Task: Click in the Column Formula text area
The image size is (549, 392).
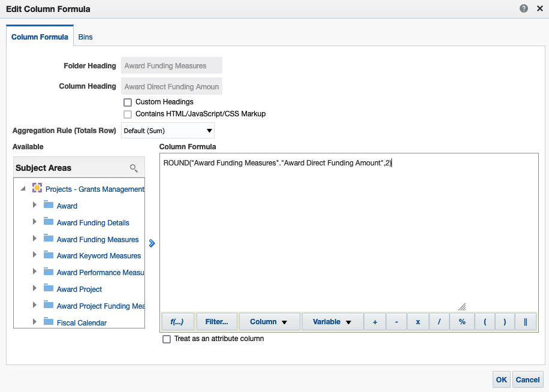Action: click(349, 233)
